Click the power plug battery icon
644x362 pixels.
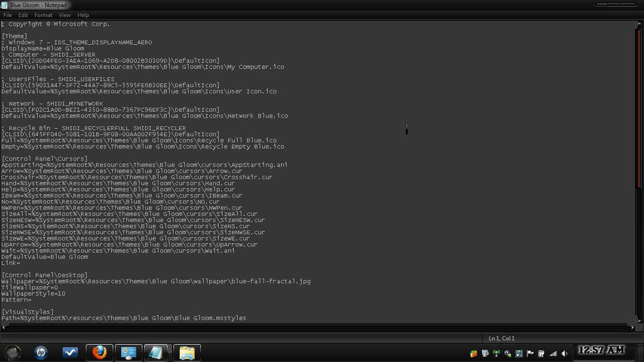pos(541,353)
